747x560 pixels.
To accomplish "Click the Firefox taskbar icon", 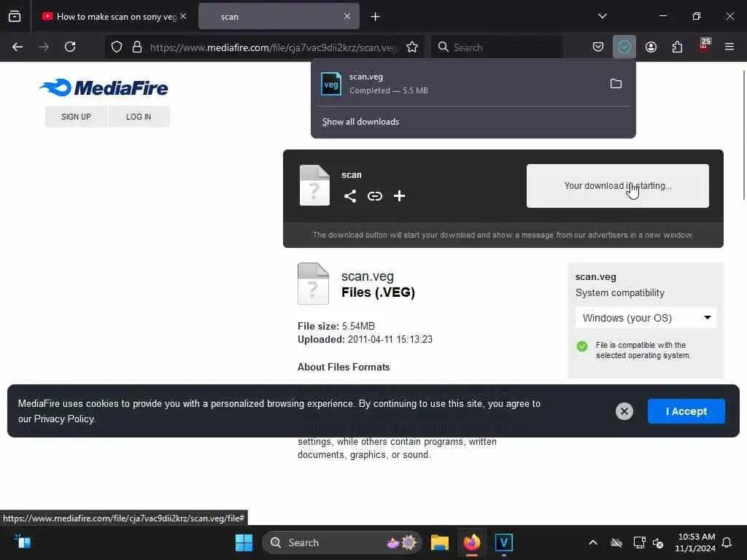I will click(472, 542).
